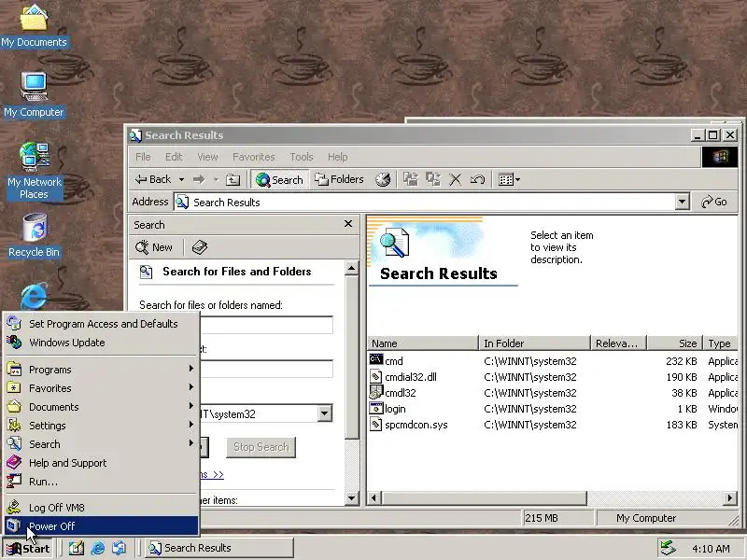Expand Settings submenu in Start menu
Image resolution: width=747 pixels, height=560 pixels.
pyautogui.click(x=102, y=426)
